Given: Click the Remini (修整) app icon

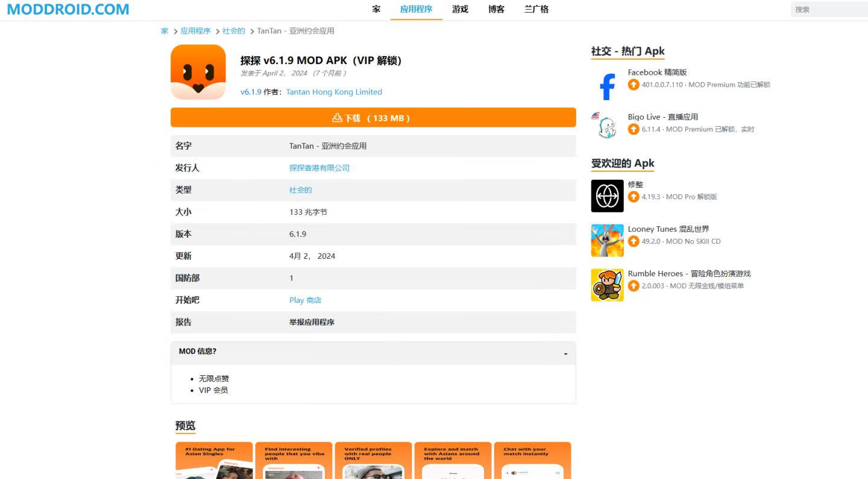Looking at the screenshot, I should [x=607, y=196].
